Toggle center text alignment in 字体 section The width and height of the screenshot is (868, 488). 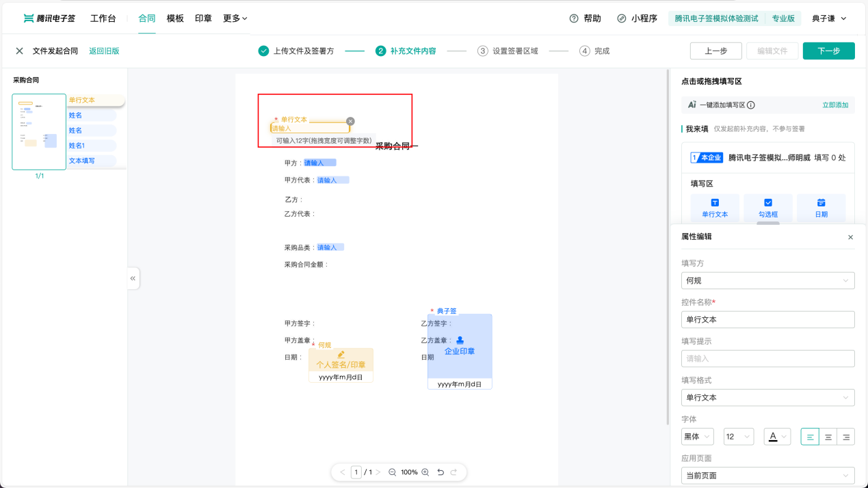(x=828, y=436)
